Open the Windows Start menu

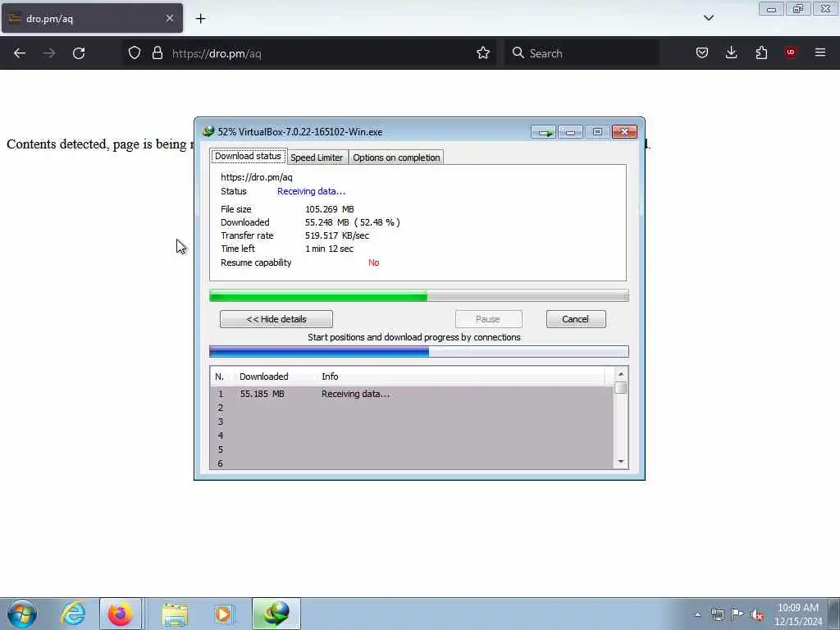point(22,614)
